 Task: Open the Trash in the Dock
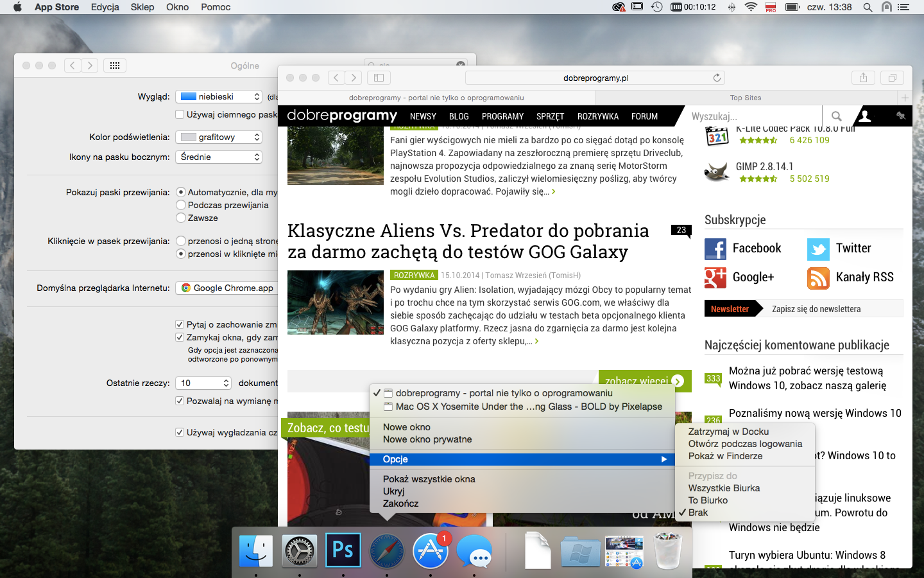tap(667, 550)
